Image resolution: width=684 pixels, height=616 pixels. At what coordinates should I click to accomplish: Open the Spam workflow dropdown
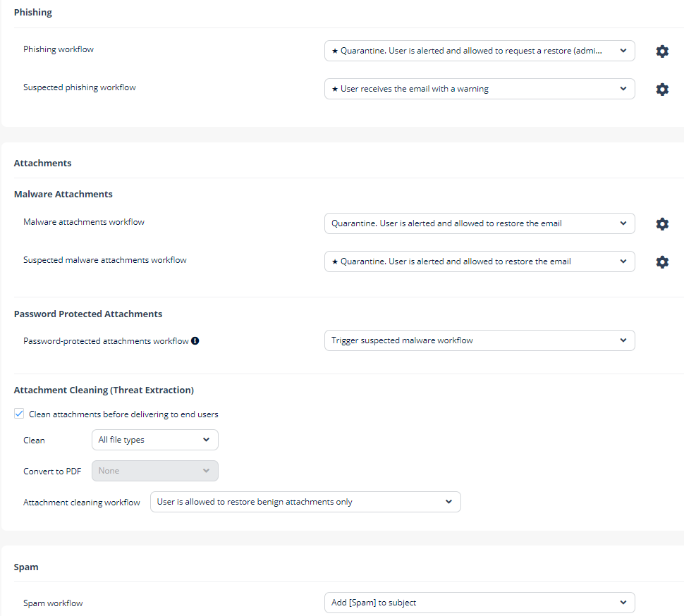point(480,603)
